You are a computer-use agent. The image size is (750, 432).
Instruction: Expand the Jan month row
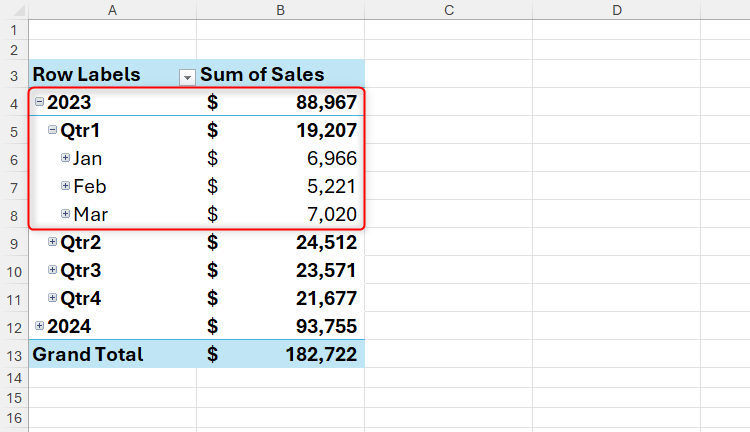[x=65, y=158]
